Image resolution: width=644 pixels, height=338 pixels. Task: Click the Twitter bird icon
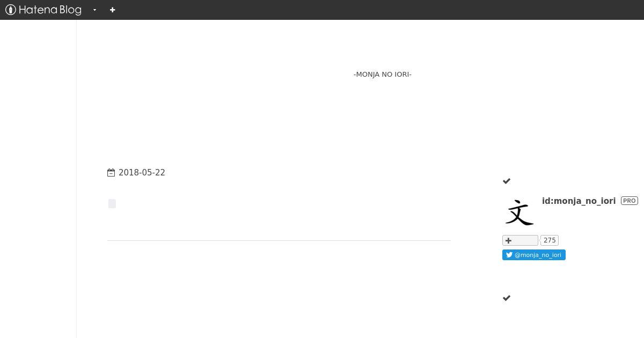pyautogui.click(x=509, y=255)
